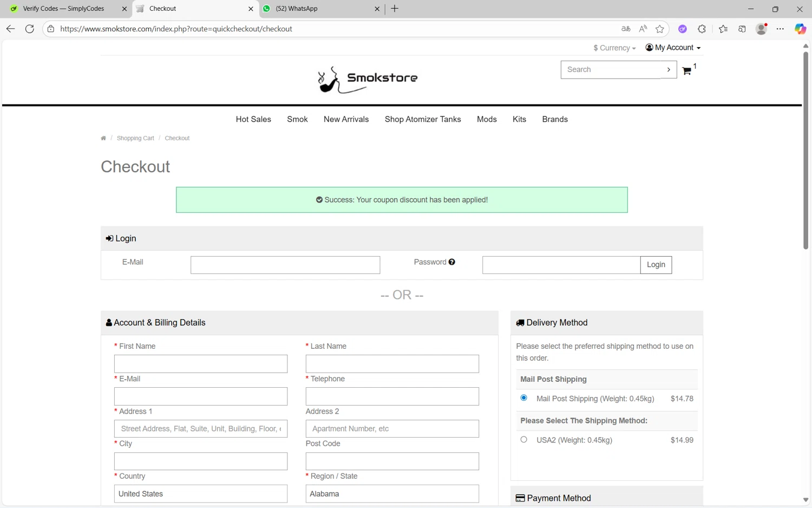The image size is (812, 508).
Task: Click the $14.99 shipping price
Action: (x=682, y=440)
